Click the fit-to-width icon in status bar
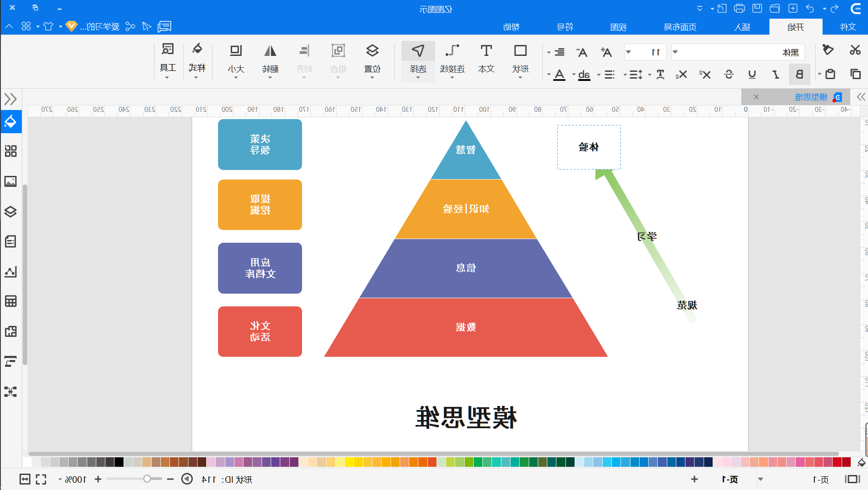 (25, 479)
